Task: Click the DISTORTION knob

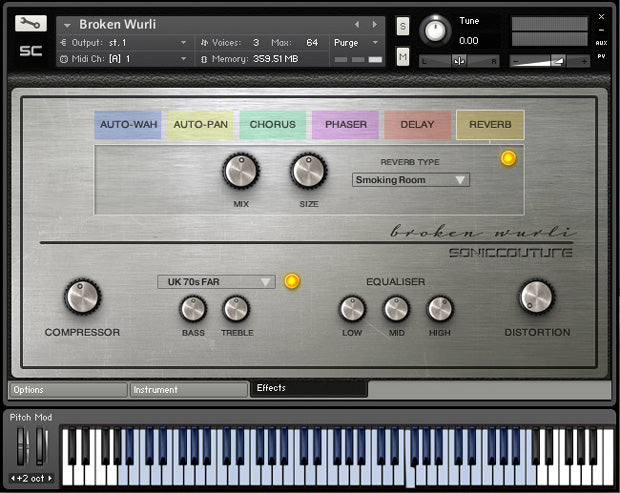Action: coord(536,297)
